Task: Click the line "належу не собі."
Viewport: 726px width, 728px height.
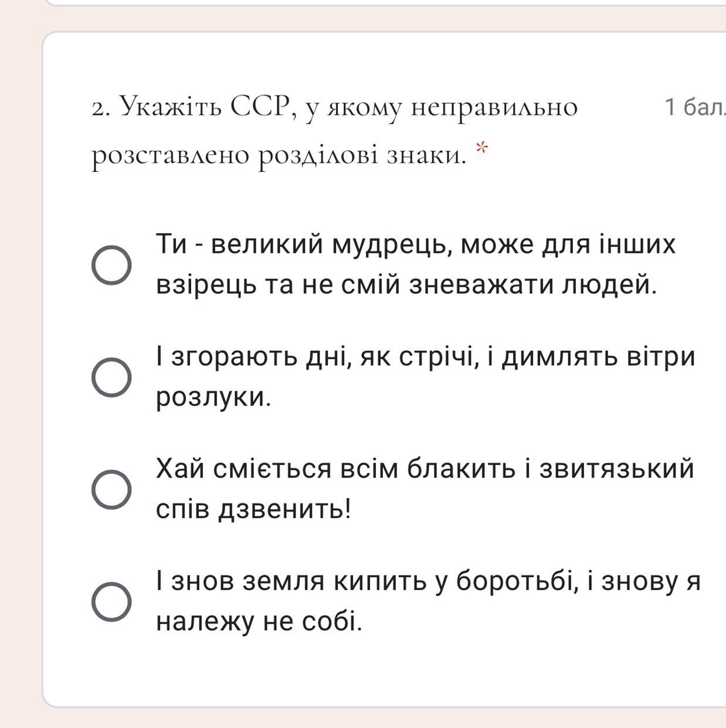Action: (259, 621)
